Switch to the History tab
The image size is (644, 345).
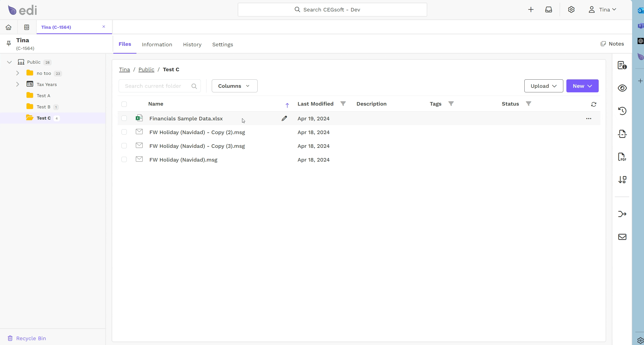click(x=192, y=45)
